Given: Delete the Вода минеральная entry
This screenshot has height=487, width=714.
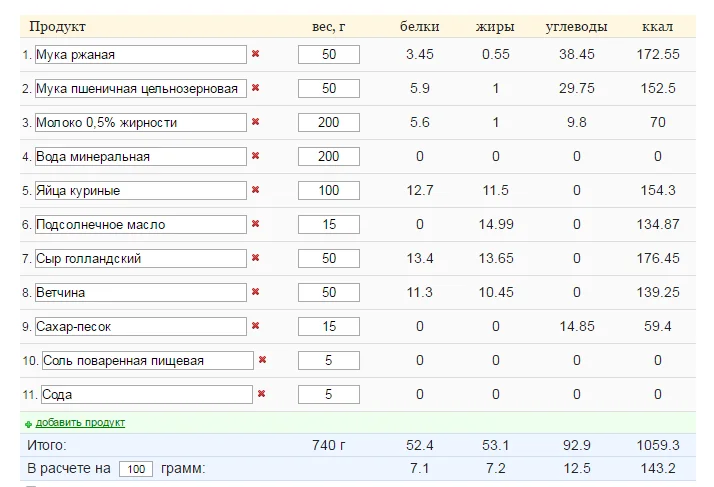Looking at the screenshot, I should coord(255,156).
